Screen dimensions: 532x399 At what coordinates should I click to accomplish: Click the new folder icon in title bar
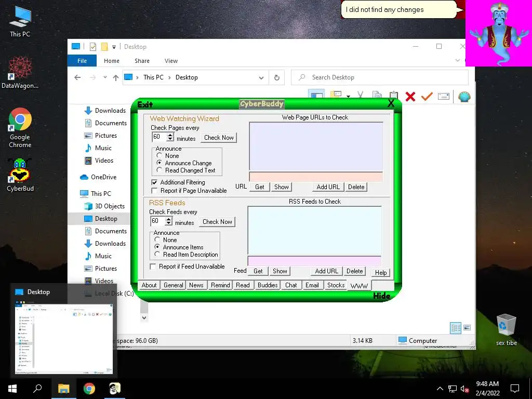click(104, 46)
